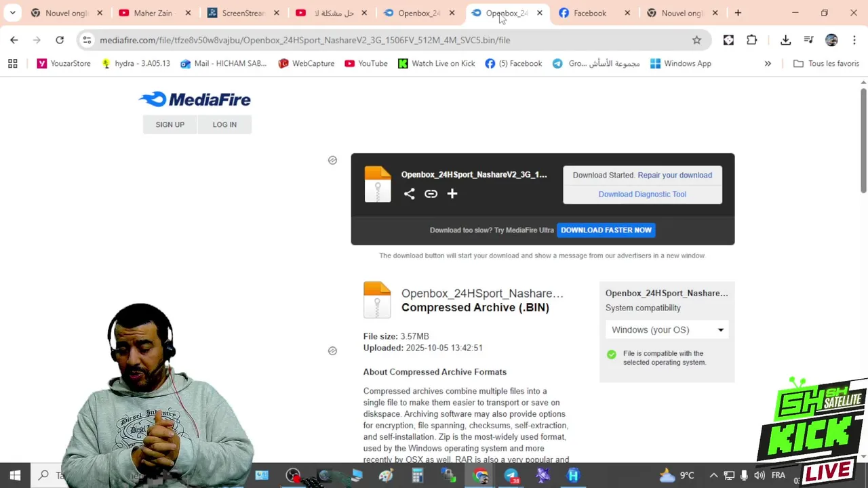Click the Chrome profile avatar
Screen dimensions: 868x488
coord(831,40)
